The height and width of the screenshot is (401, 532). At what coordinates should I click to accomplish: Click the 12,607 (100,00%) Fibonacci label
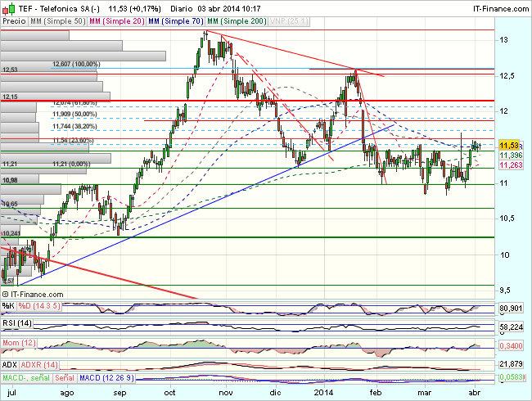pyautogui.click(x=76, y=64)
